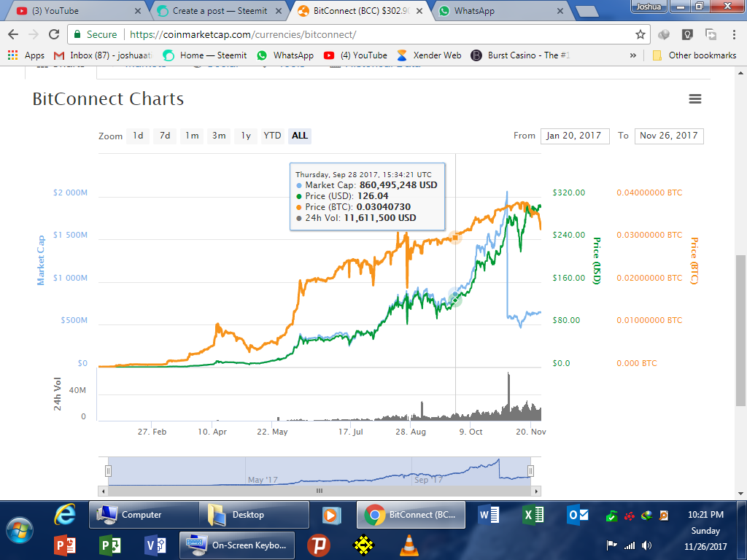
Task: Switch to the WhatsApp browser tab
Action: [500, 10]
